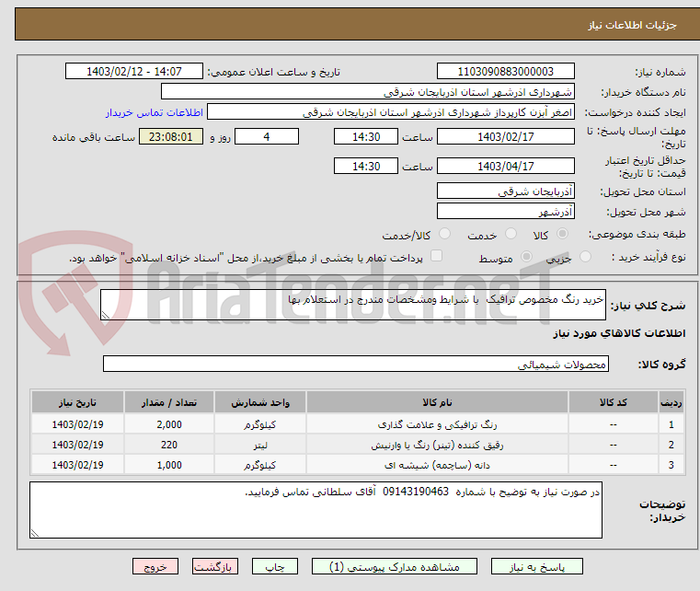
Task: Click the تعداد / مقدار column header
Action: (169, 402)
